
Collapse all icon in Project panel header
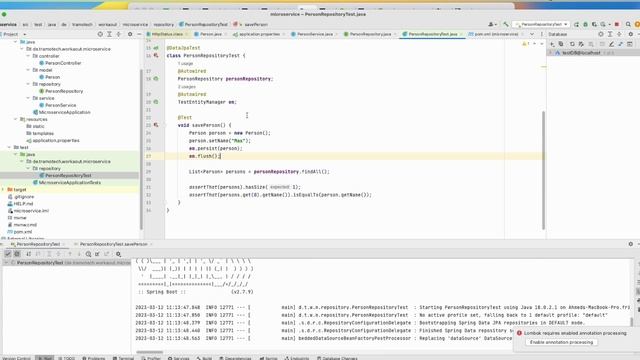[119, 34]
